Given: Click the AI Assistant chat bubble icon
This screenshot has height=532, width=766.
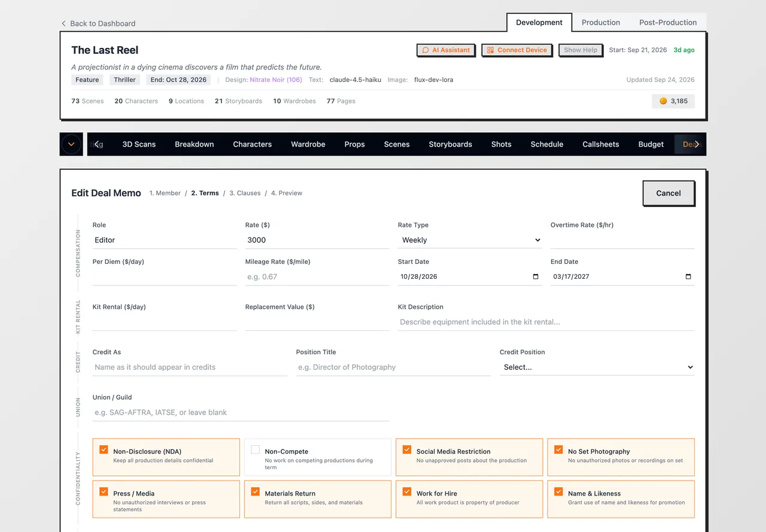Looking at the screenshot, I should point(425,50).
